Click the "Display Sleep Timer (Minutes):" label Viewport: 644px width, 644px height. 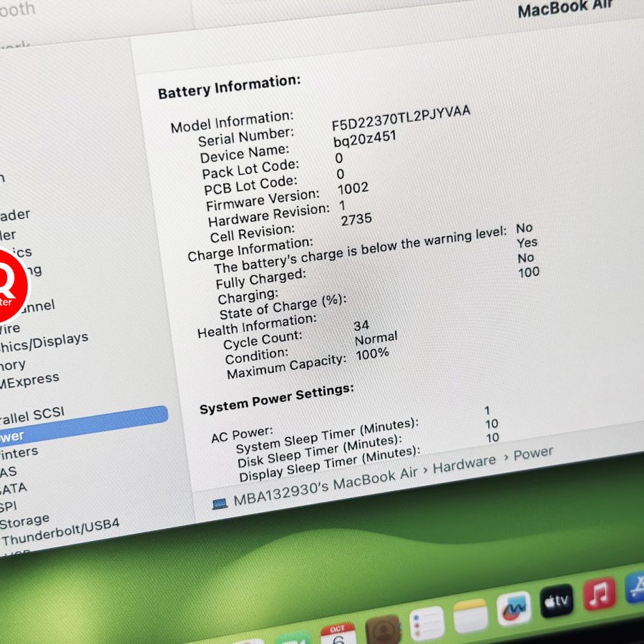pos(330,464)
